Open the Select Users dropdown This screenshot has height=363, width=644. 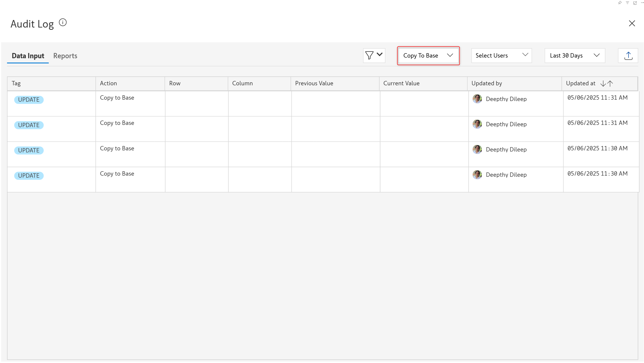(x=501, y=55)
